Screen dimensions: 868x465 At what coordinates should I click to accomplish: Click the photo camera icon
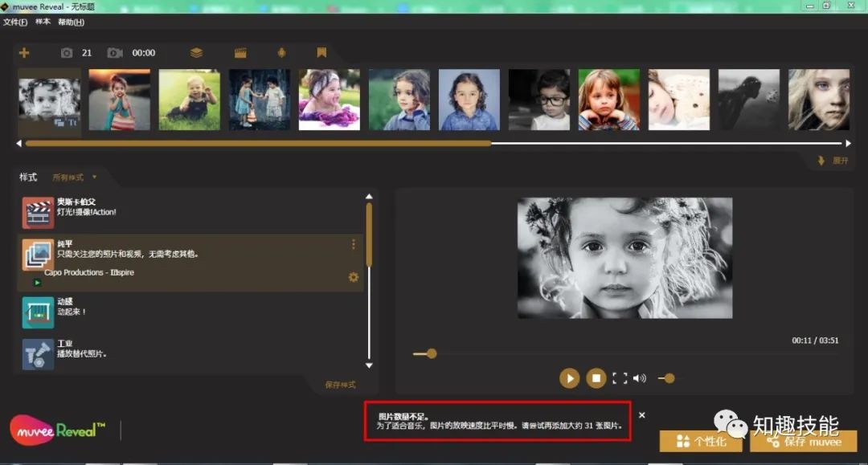click(67, 52)
